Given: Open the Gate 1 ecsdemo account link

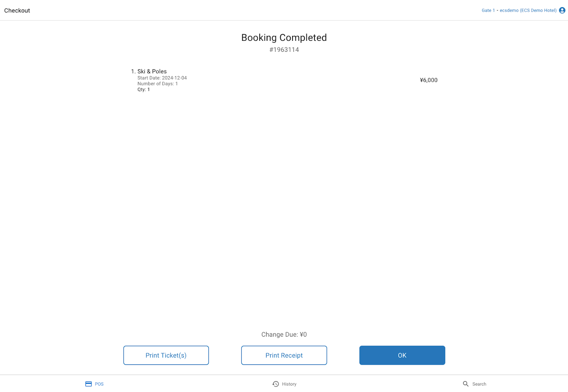Looking at the screenshot, I should tap(519, 10).
